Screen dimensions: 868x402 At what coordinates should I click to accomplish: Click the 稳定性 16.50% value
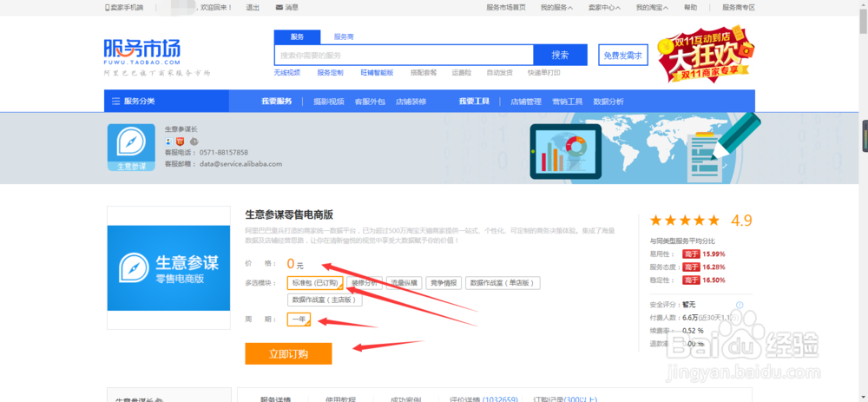click(x=714, y=280)
